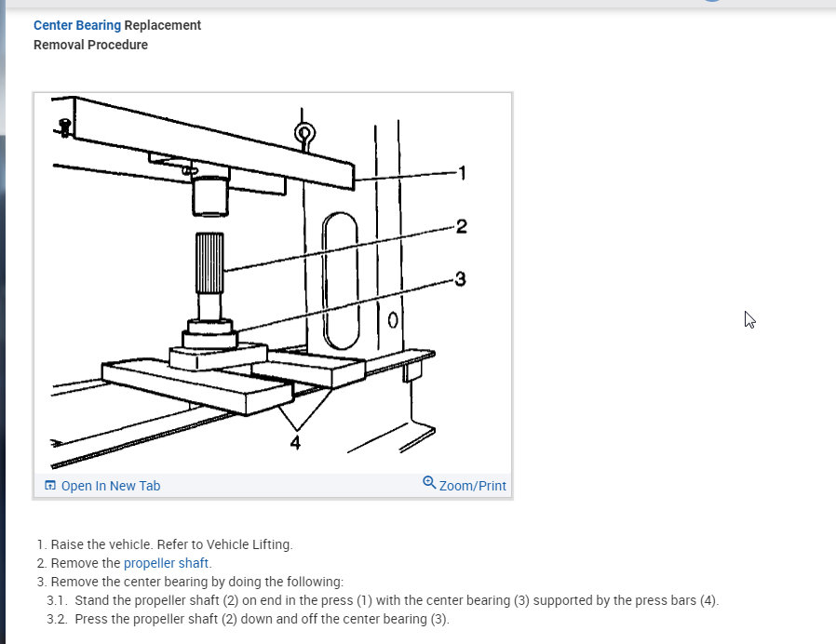The width and height of the screenshot is (836, 644).
Task: Click step '1. Raise the vehicle. Refer to Vehicle Lifting.'
Action: click(x=165, y=544)
